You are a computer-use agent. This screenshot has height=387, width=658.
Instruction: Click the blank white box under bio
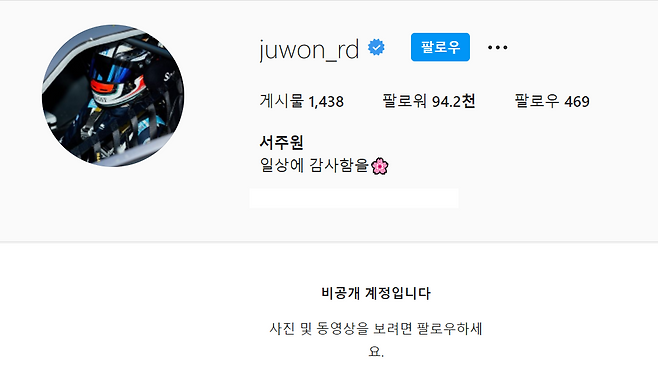coord(354,198)
